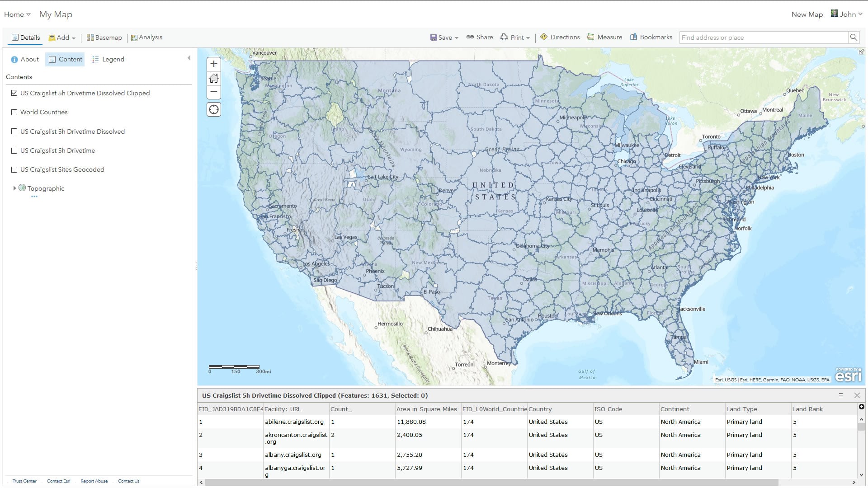The width and height of the screenshot is (868, 488).
Task: Open the Save dropdown menu
Action: point(444,38)
